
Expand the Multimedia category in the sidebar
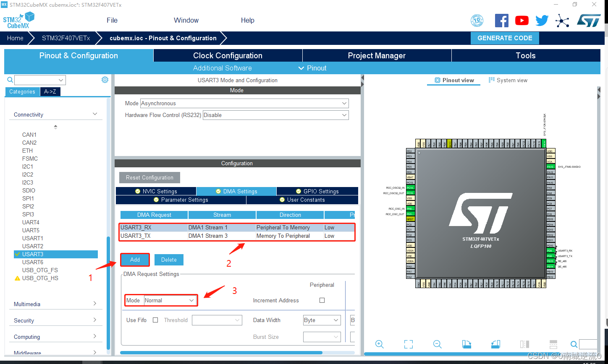click(55, 304)
